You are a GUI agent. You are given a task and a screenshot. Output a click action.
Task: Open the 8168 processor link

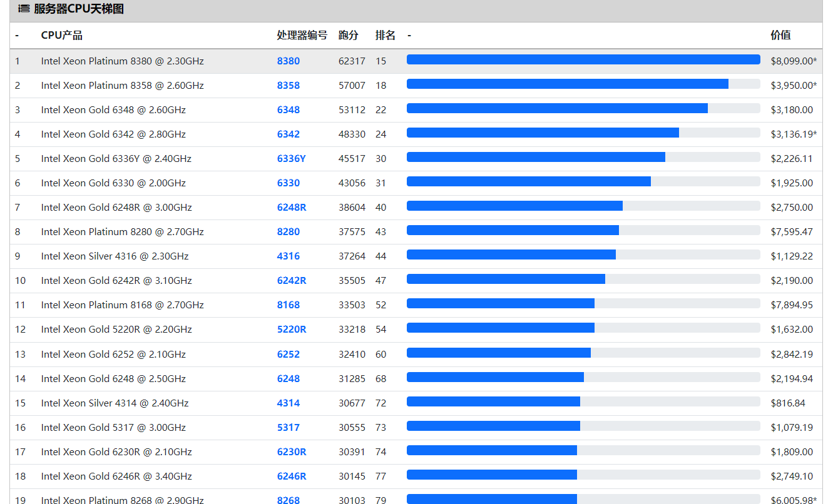(289, 305)
